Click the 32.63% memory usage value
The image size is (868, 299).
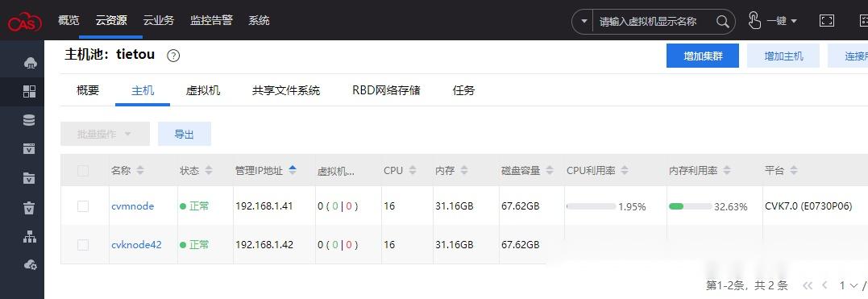pos(731,206)
